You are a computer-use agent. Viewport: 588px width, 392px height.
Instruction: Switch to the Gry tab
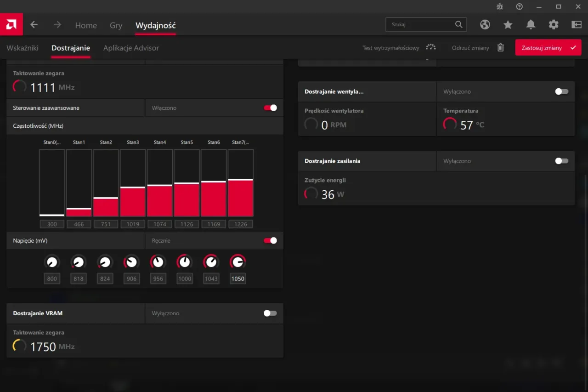[x=116, y=26]
